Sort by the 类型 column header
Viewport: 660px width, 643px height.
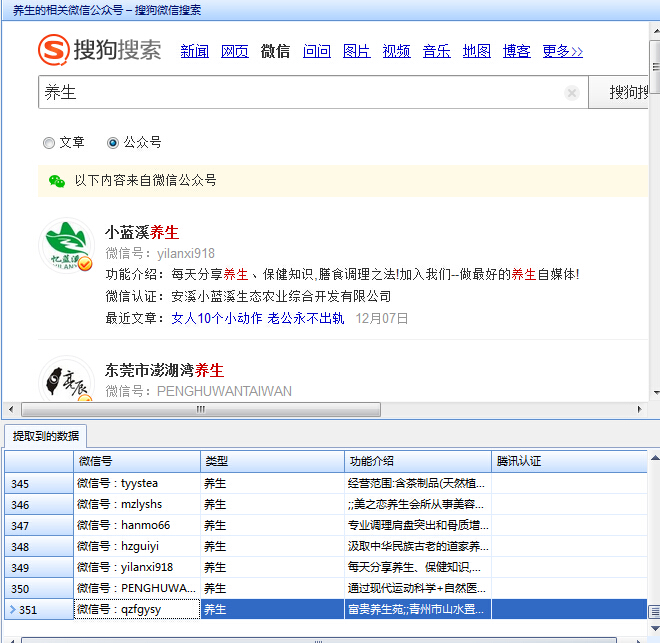(272, 461)
